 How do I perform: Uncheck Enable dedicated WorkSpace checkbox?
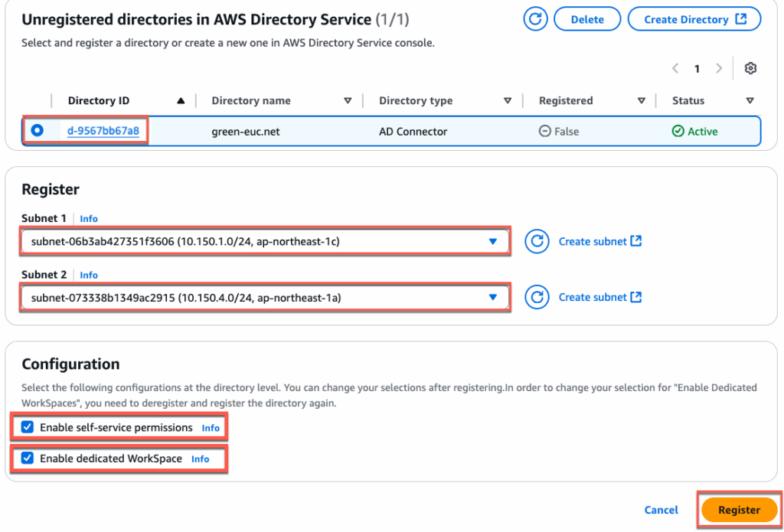tap(28, 459)
